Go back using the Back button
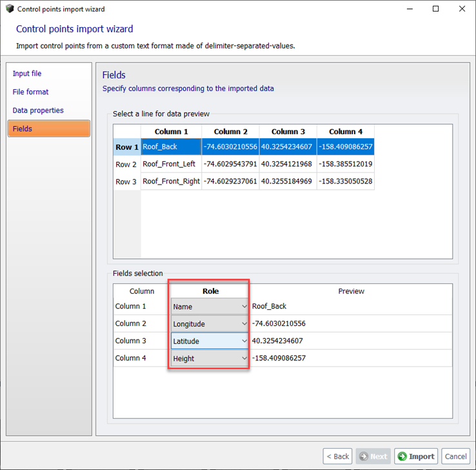 click(337, 456)
